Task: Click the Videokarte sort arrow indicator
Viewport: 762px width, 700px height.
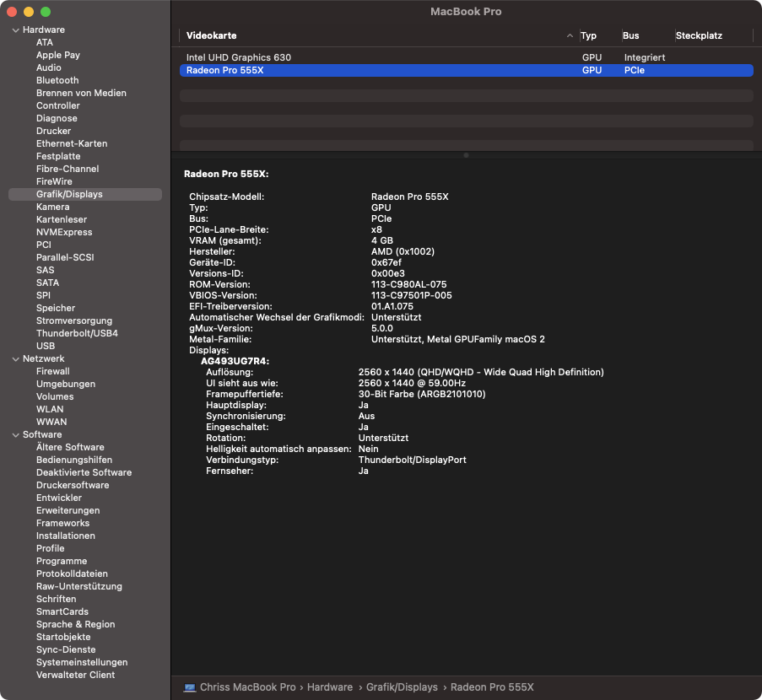Action: pos(570,35)
